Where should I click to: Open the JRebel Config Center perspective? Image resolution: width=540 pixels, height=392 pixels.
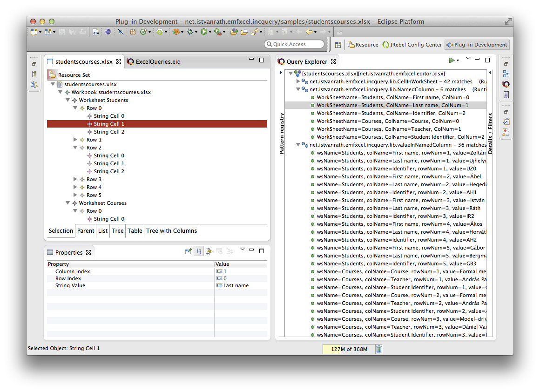[x=412, y=45]
